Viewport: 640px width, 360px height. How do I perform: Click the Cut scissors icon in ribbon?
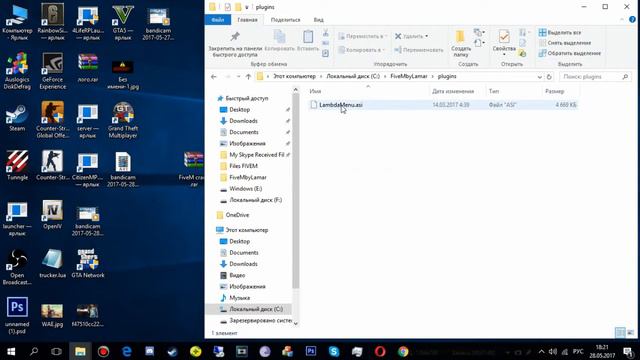325,33
